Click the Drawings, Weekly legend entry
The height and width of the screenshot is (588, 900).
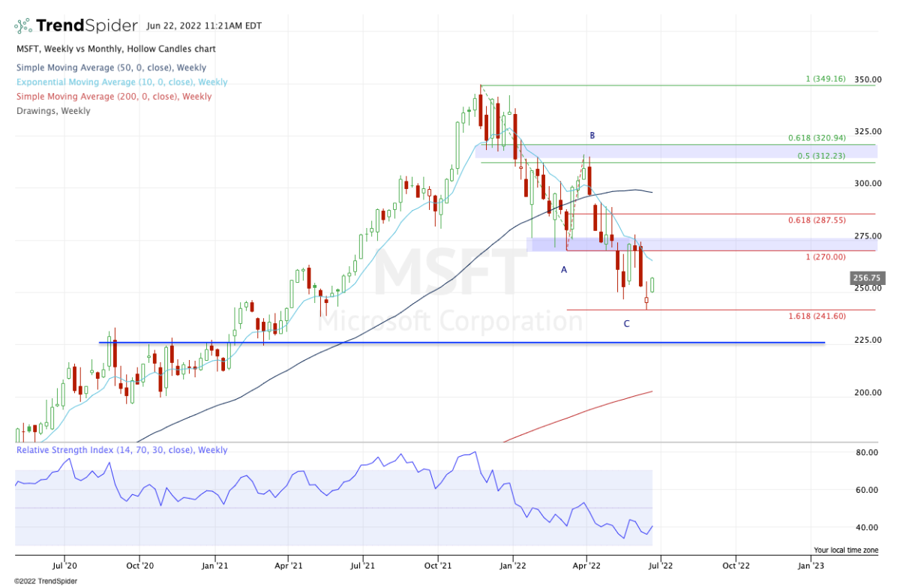[52, 111]
